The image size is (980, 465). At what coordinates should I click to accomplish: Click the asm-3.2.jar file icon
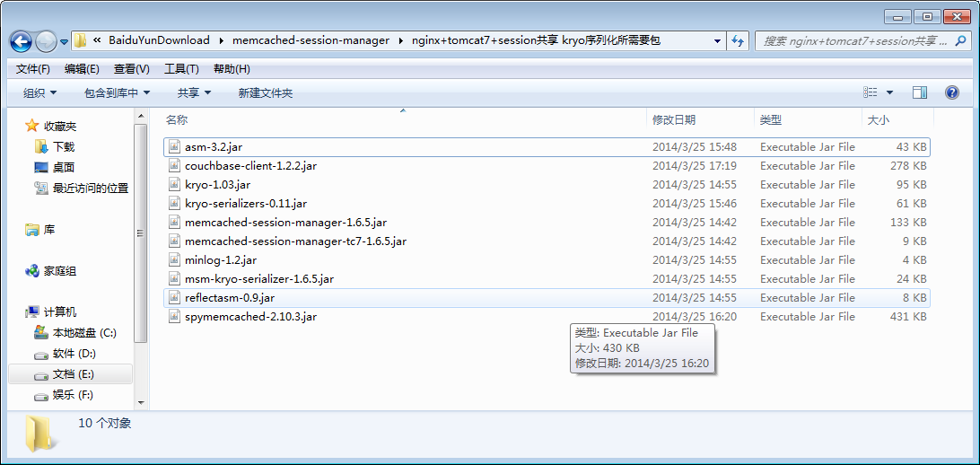[x=174, y=147]
